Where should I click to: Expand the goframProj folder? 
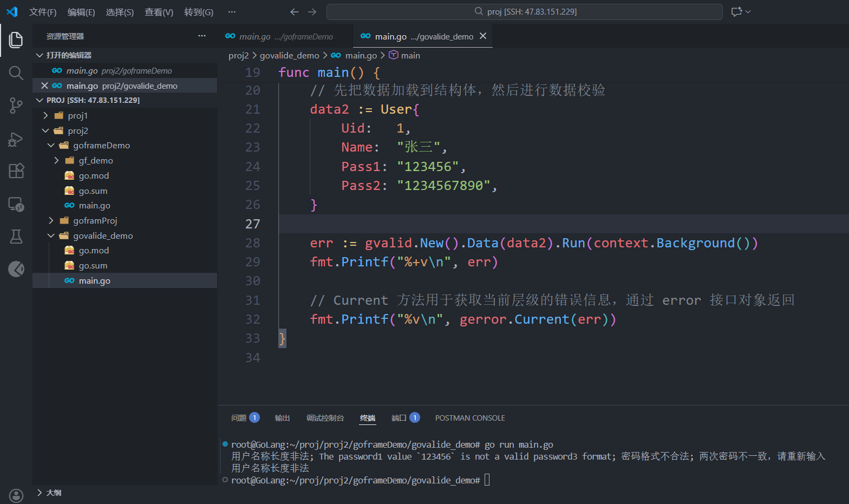pos(51,220)
